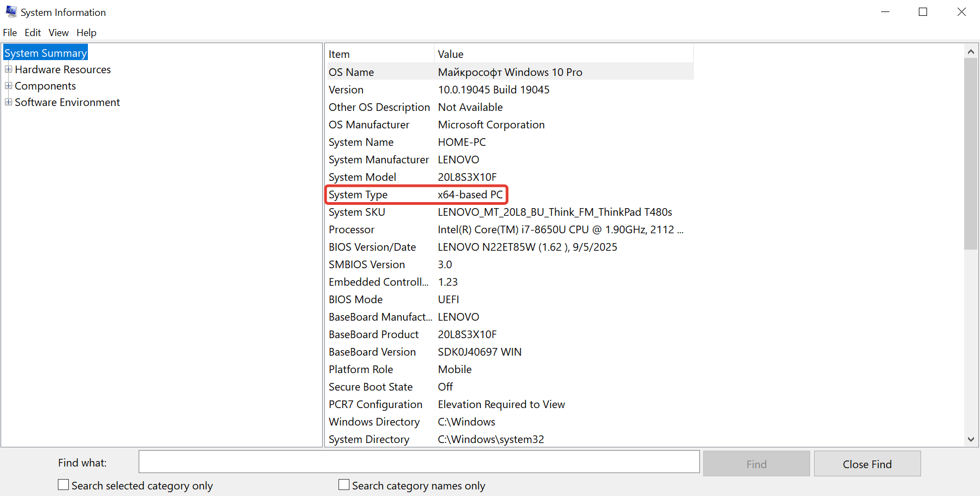Expand Software Environment branch
The image size is (980, 496).
pos(8,102)
